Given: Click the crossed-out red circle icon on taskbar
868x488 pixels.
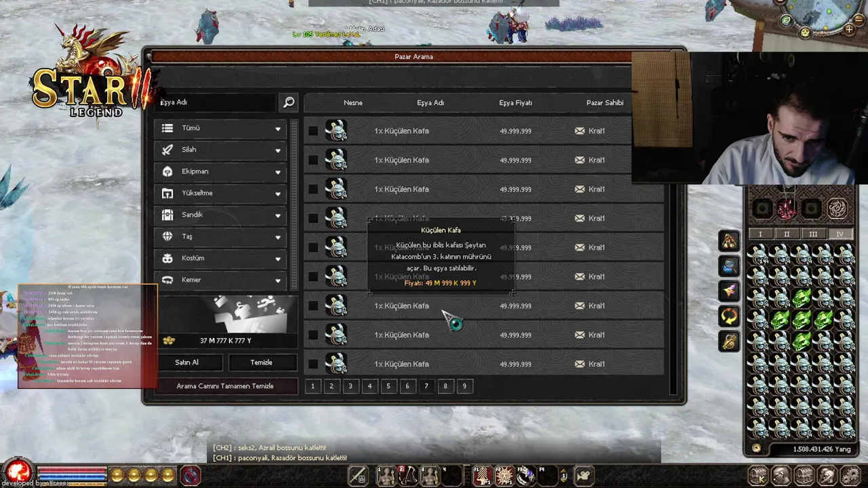Looking at the screenshot, I should point(191,475).
